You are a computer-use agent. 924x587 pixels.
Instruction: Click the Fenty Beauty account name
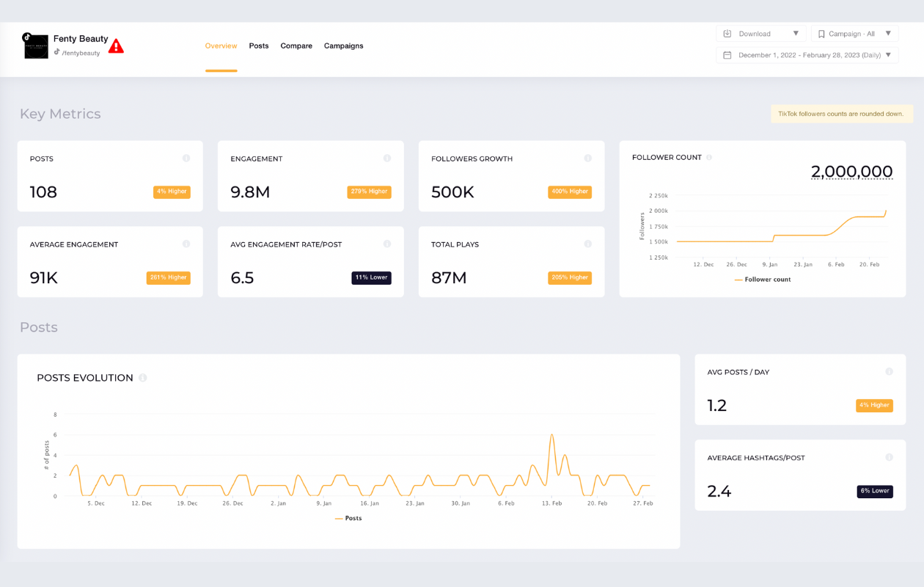[81, 39]
